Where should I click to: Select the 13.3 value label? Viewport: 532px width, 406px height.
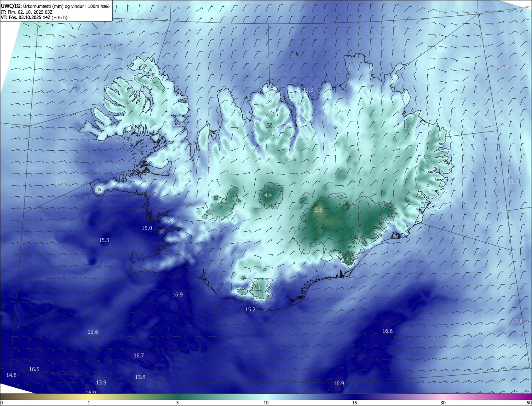point(308,90)
